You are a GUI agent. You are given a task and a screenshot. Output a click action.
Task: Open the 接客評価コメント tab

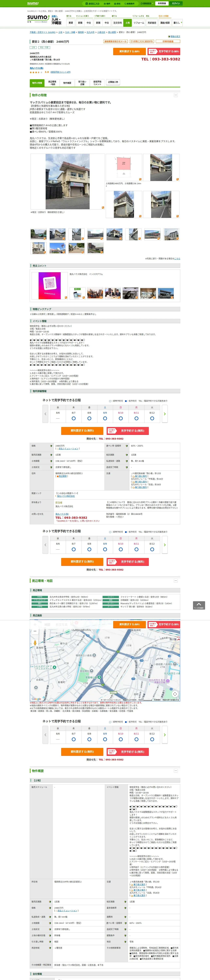click(x=97, y=83)
